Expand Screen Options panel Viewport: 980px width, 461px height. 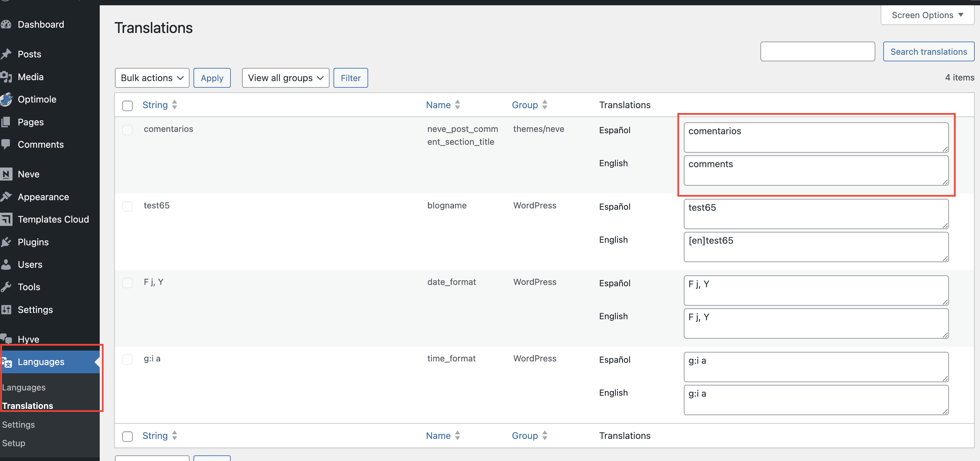tap(927, 15)
